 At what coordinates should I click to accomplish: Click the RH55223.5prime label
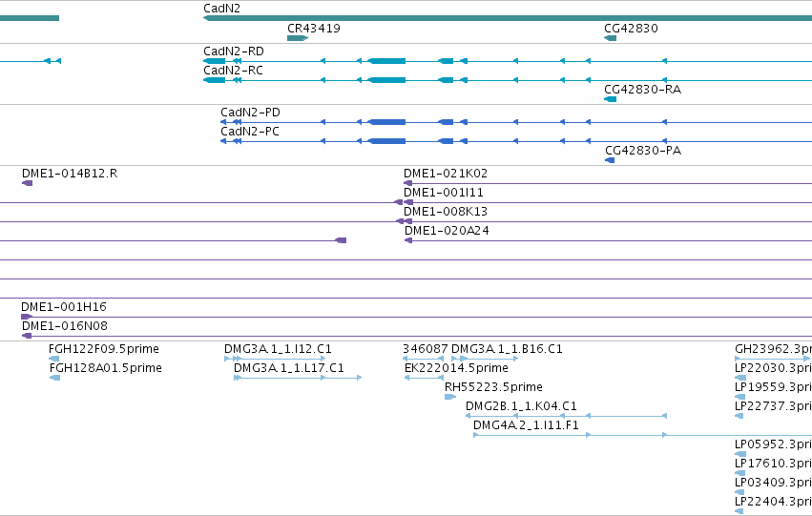[493, 387]
